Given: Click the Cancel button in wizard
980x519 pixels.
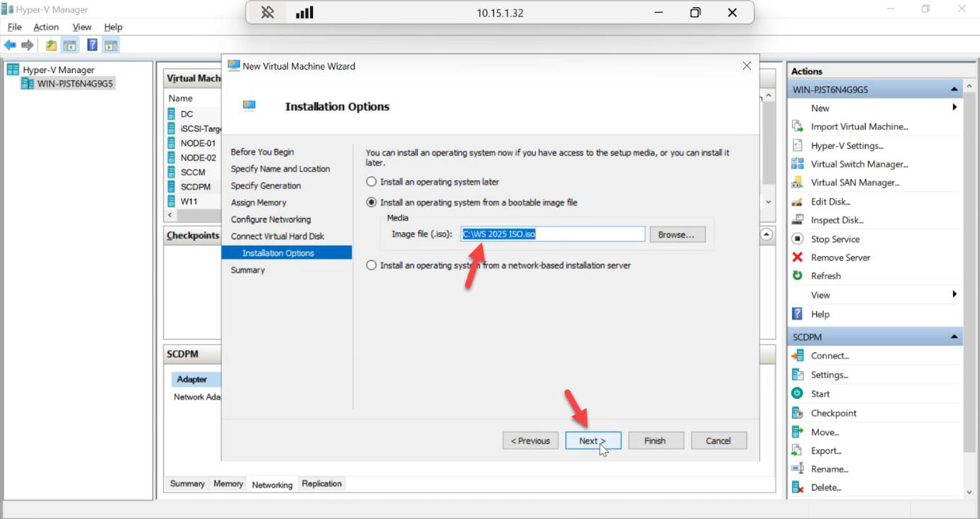Looking at the screenshot, I should (719, 441).
